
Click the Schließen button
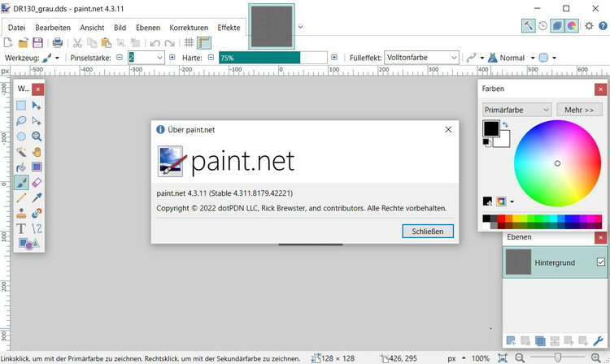coord(428,231)
